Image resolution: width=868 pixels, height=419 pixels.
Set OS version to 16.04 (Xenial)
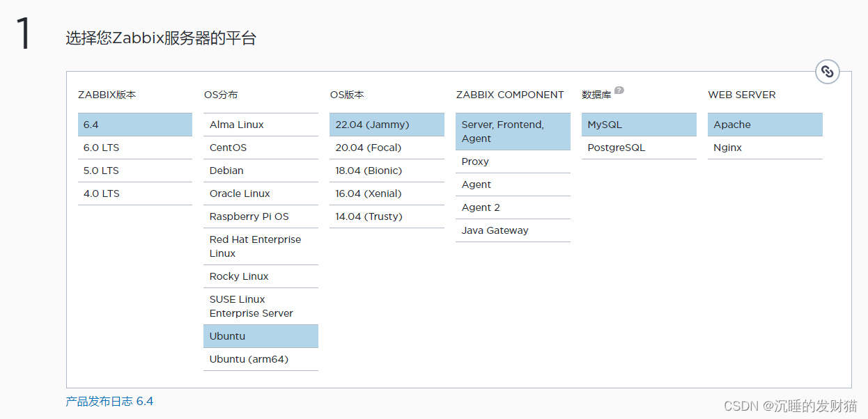point(387,193)
